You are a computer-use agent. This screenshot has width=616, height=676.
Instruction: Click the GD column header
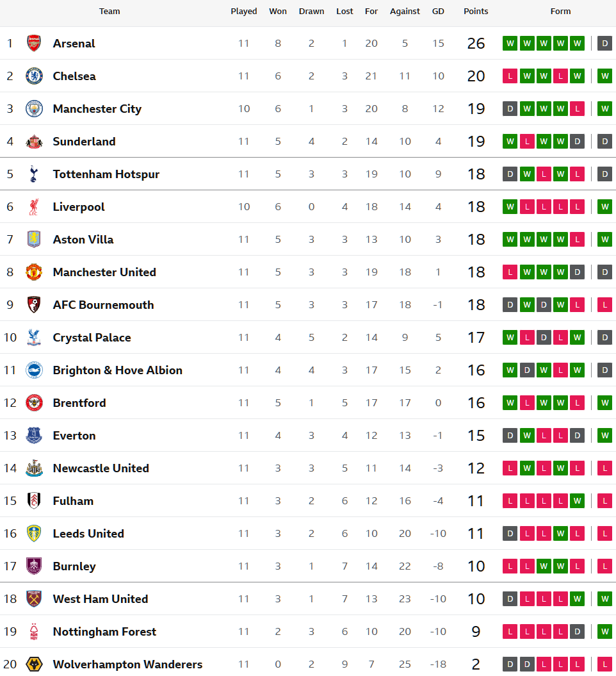[438, 12]
